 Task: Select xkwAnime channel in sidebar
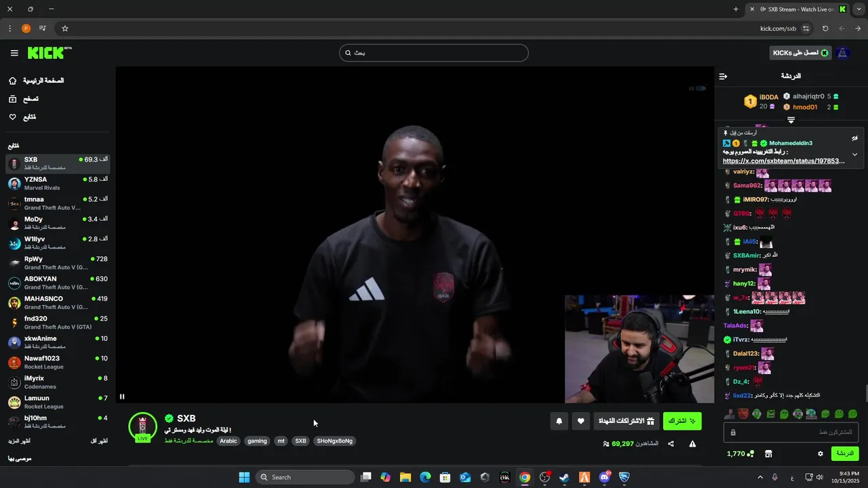coord(58,342)
